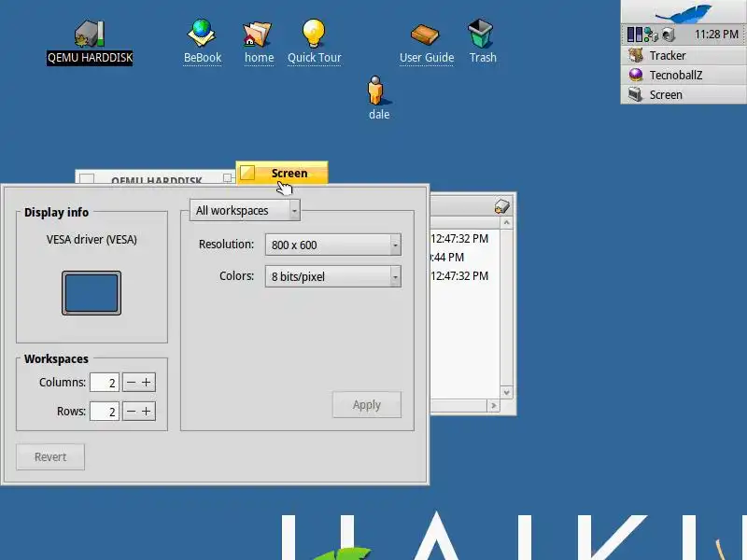Viewport: 747px width, 560px height.
Task: Click the Columns number field
Action: (x=105, y=383)
